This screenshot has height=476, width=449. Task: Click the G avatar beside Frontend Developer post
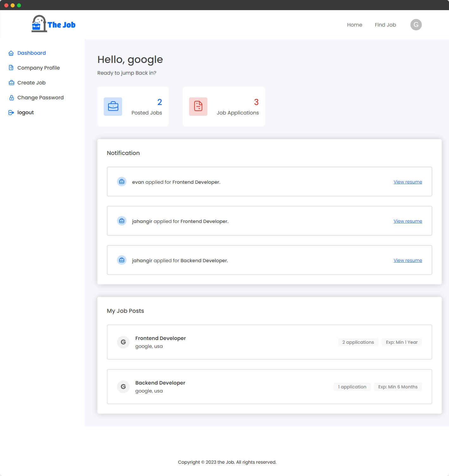pos(123,342)
